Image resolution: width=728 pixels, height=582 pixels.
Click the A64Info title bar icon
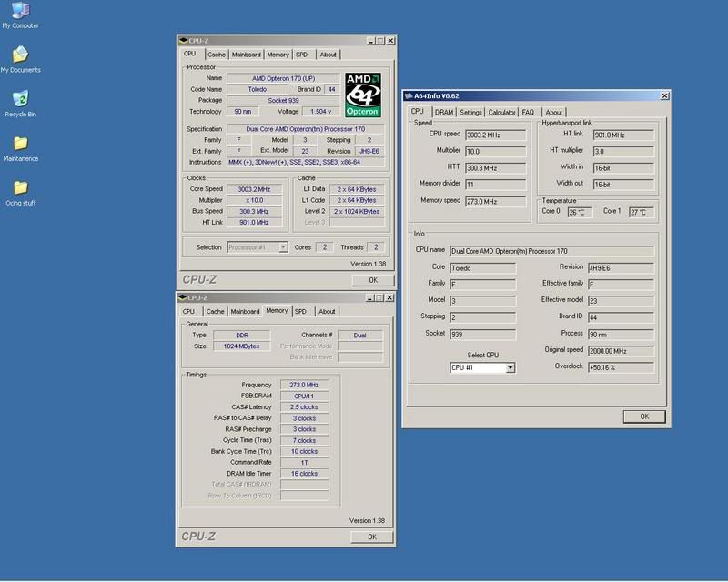[x=409, y=96]
